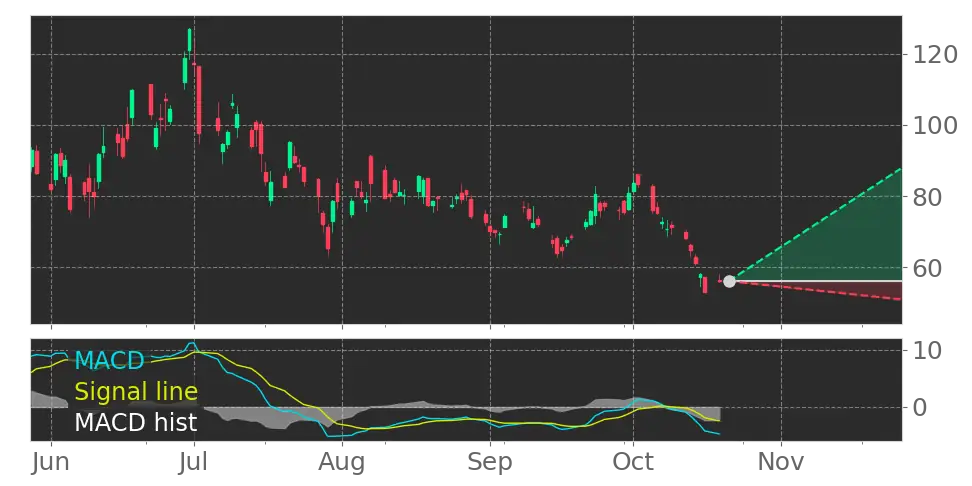
Task: Click the MACD hist legend label
Action: tap(135, 423)
